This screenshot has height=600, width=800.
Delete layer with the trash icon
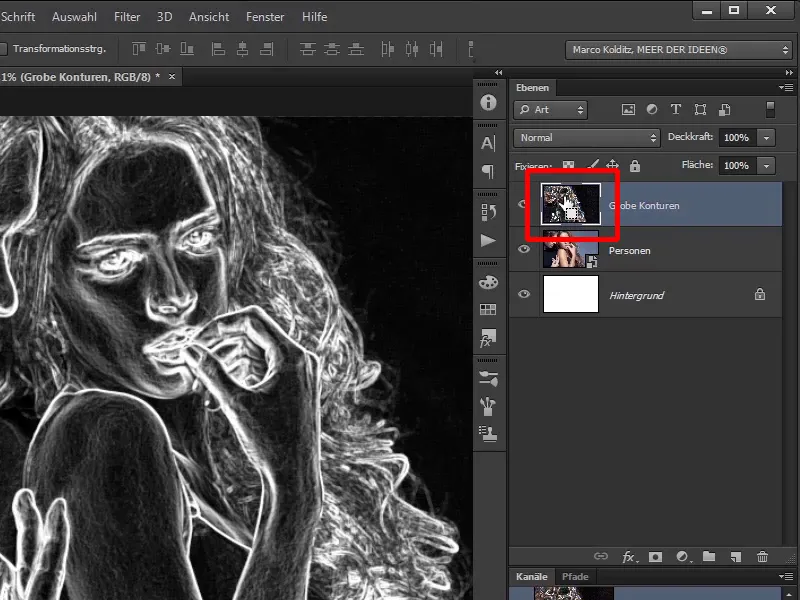pos(762,556)
